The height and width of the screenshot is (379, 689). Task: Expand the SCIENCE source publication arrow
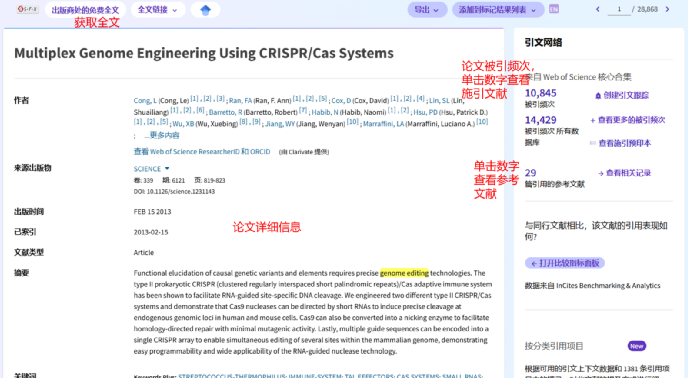click(167, 169)
